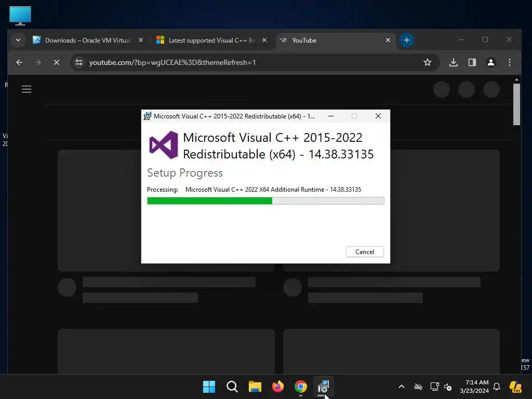The width and height of the screenshot is (532, 399).
Task: Maximize the Chrome browser window
Action: [x=485, y=39]
